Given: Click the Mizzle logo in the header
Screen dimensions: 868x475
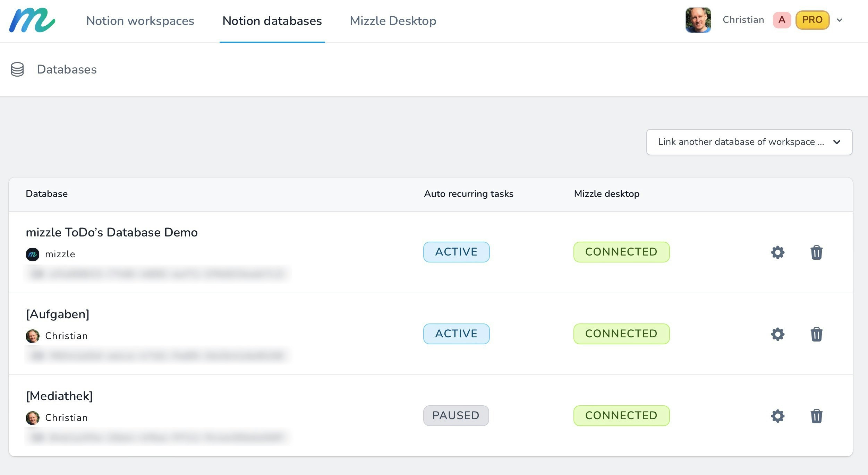Looking at the screenshot, I should [x=32, y=20].
